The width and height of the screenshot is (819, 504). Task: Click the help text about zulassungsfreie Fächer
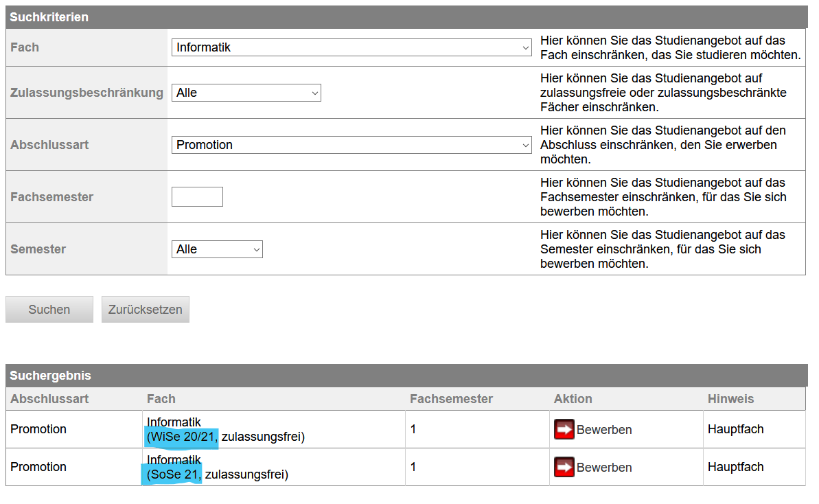(x=663, y=93)
